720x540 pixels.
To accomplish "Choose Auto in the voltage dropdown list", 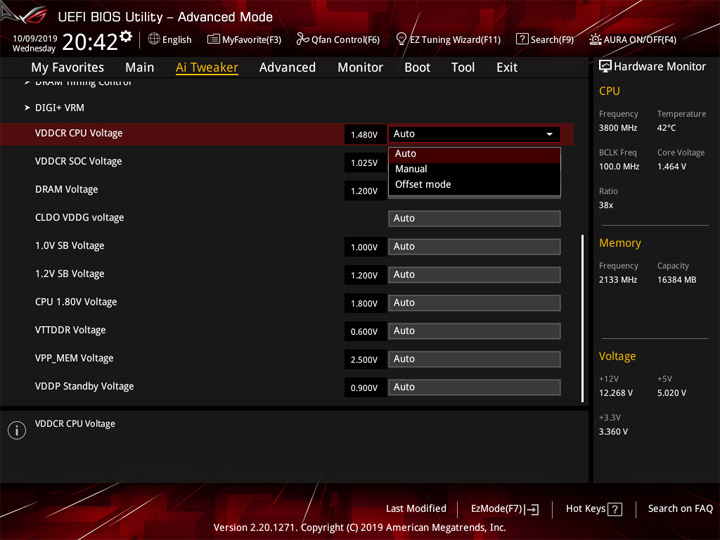I will tap(474, 154).
